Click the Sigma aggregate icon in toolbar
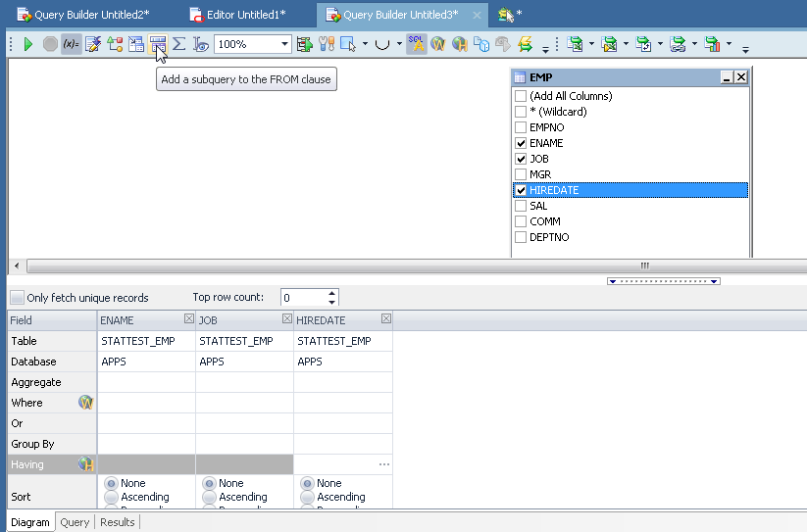Screen dimensions: 807x532 click(x=179, y=44)
